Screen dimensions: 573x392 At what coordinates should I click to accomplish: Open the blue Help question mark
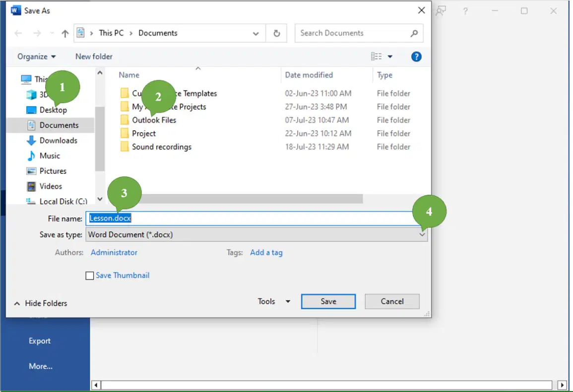click(416, 56)
